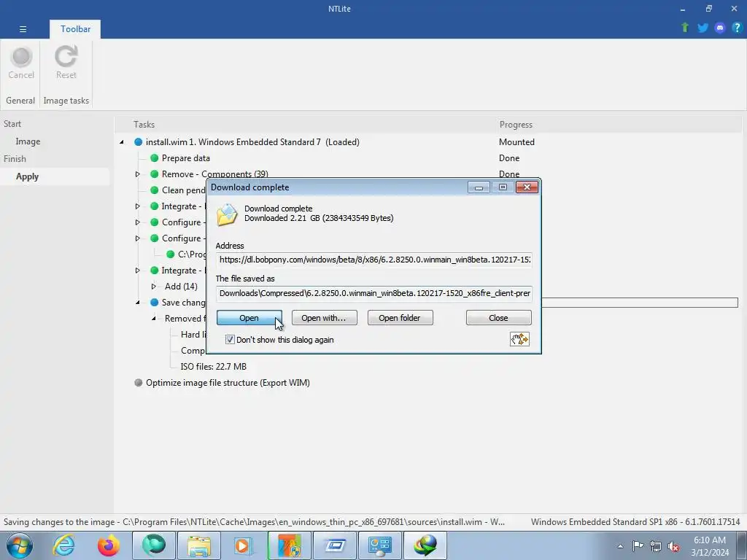Viewport: 747px width, 560px height.
Task: Collapse the install.wim task tree node
Action: [x=122, y=142]
